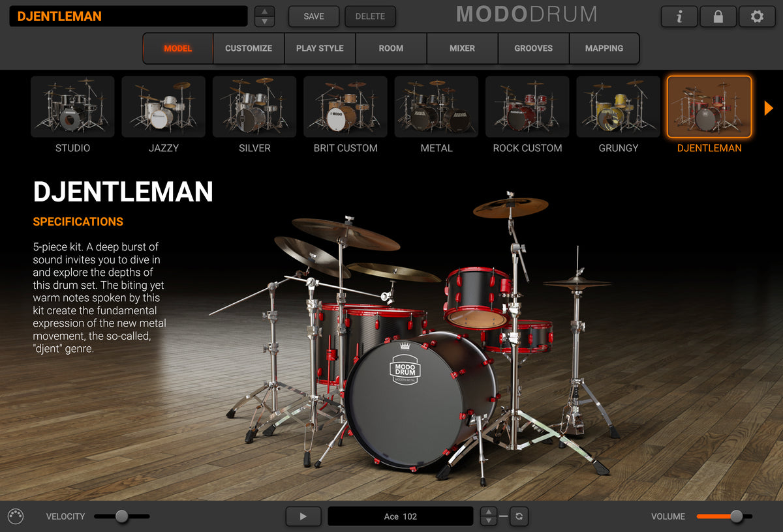Viewport: 783px width, 532px height.
Task: Click the DJENTLEMAN preset name field
Action: click(129, 16)
